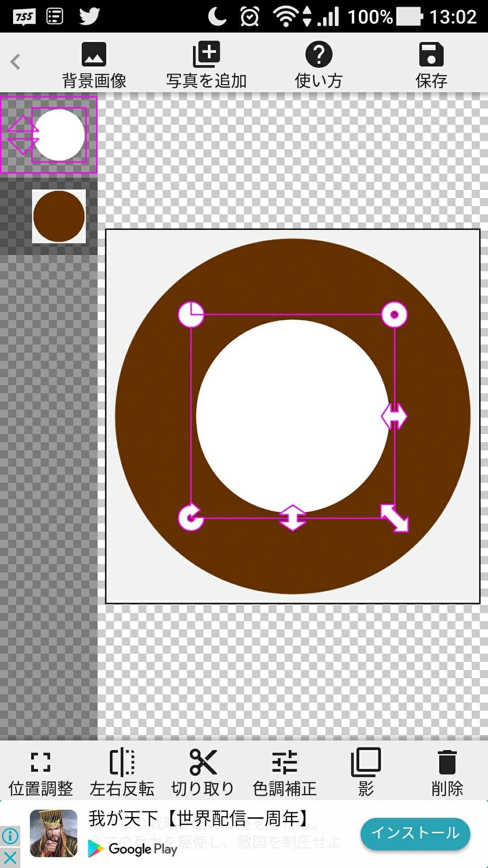This screenshot has width=488, height=868.
Task: Select the white circle layer thumbnail
Action: (59, 135)
